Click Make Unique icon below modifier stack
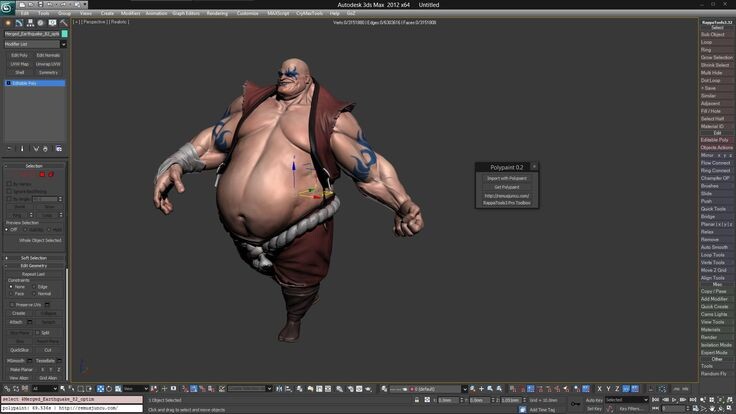The width and height of the screenshot is (736, 414). [x=36, y=149]
